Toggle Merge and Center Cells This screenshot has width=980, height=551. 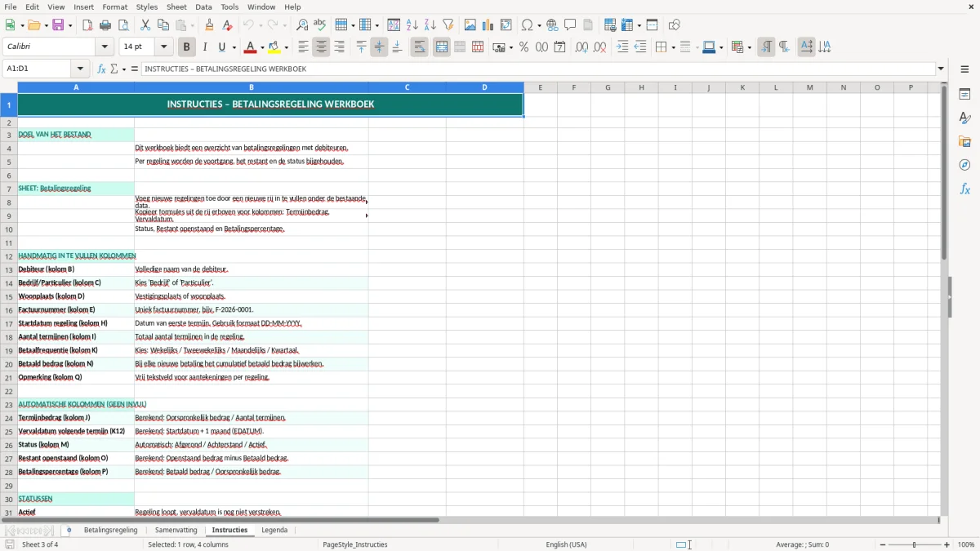pyautogui.click(x=442, y=47)
